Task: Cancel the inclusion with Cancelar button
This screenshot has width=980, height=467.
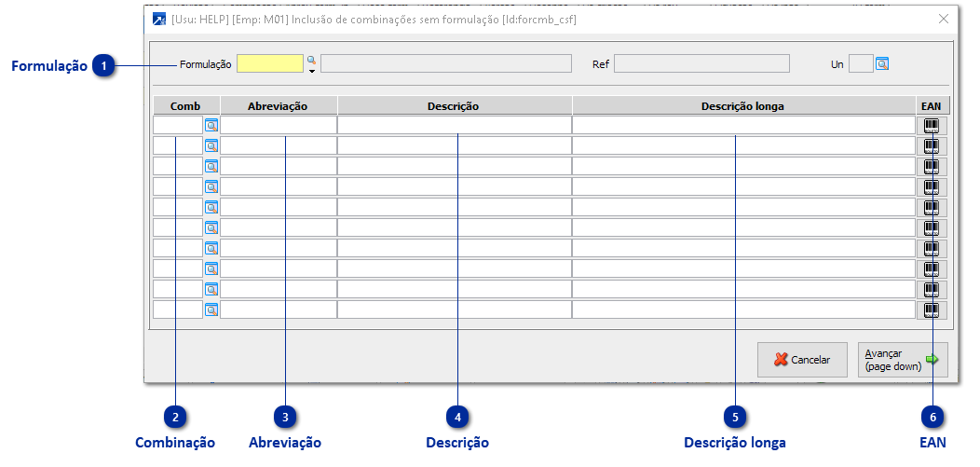Action: click(802, 360)
